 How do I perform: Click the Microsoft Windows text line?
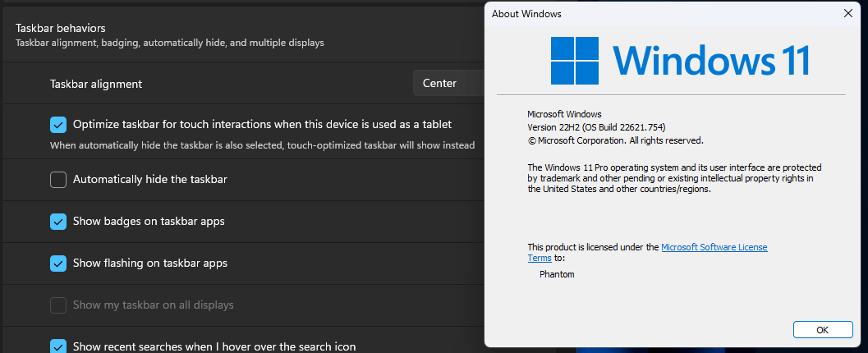[564, 115]
